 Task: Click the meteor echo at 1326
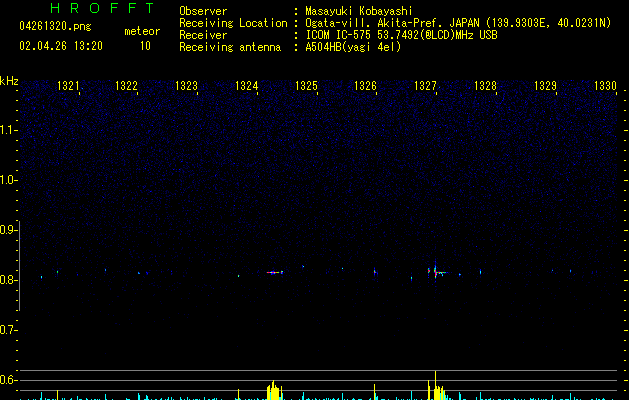(375, 272)
